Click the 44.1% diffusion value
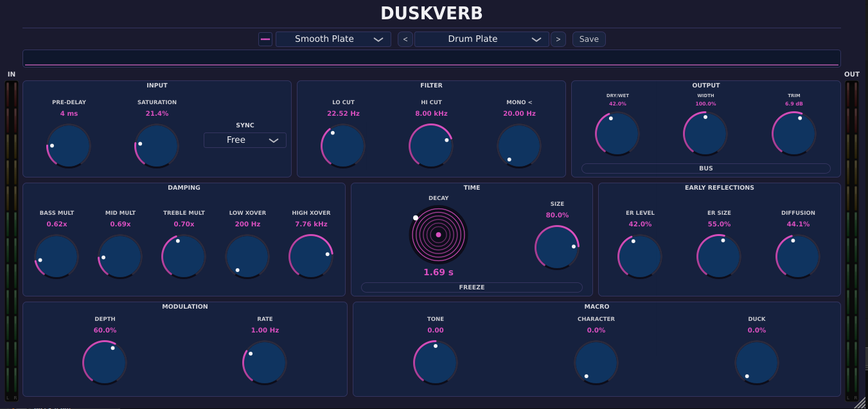Screen dimensions: 868x409 coord(798,224)
